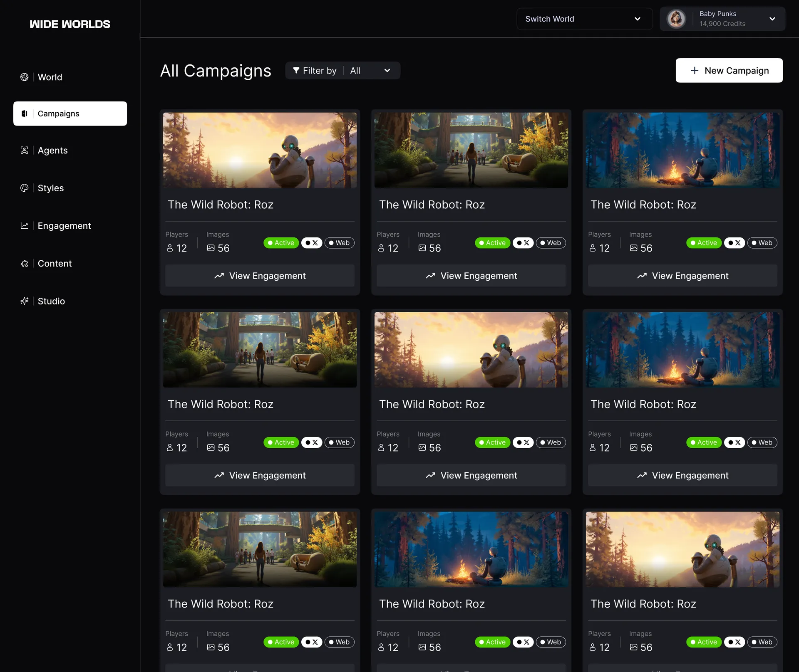Expand the Baby Punks account menu chevron
Screen dimensions: 799x672
click(772, 19)
